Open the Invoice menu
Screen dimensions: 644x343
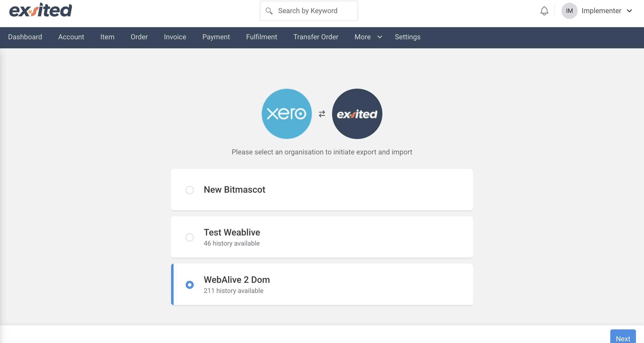[175, 37]
